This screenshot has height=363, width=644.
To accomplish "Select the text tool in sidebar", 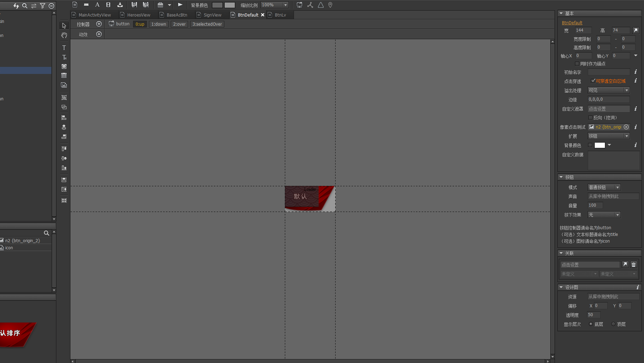I will click(64, 48).
